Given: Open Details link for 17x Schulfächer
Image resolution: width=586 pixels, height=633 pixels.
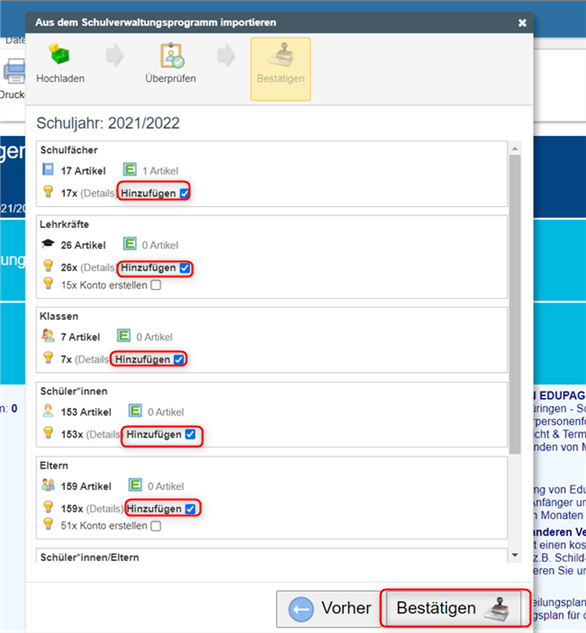Looking at the screenshot, I should tap(98, 193).
